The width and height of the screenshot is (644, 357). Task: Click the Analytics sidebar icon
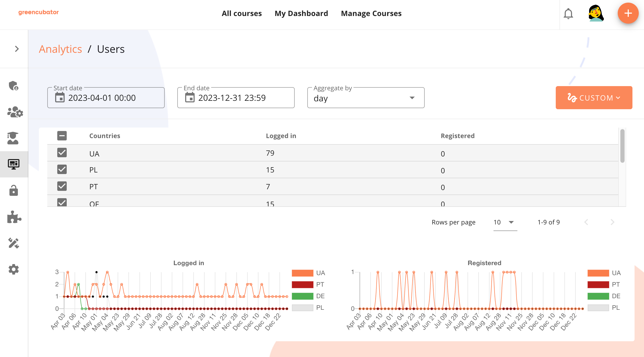14,164
